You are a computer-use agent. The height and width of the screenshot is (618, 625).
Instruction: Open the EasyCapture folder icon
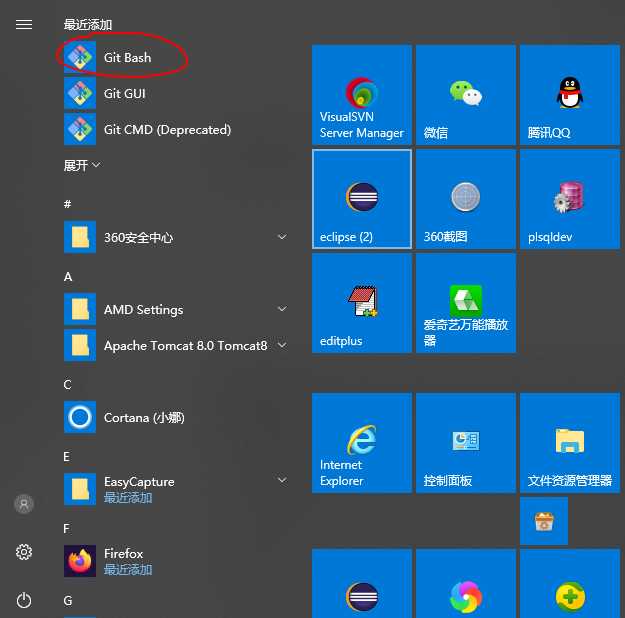pyautogui.click(x=80, y=489)
